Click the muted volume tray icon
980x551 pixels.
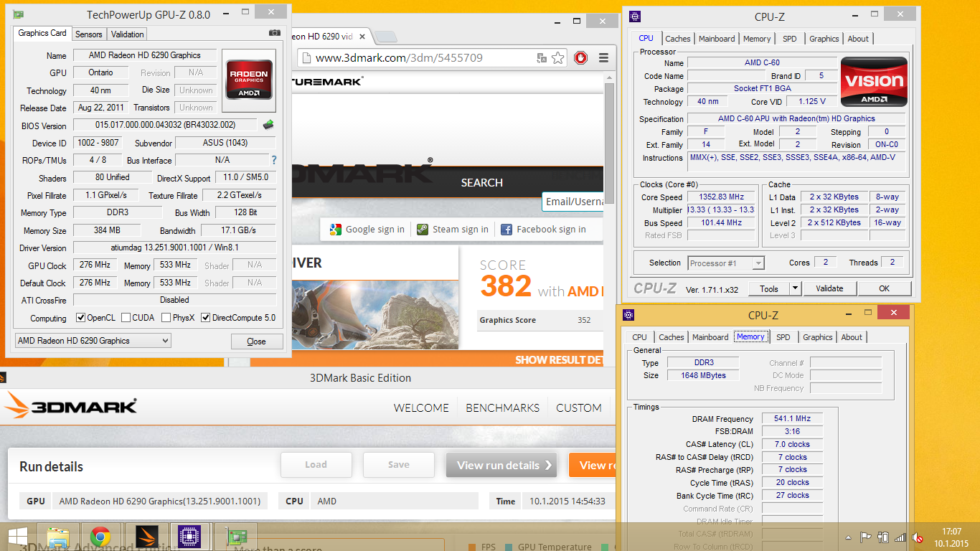(x=917, y=537)
